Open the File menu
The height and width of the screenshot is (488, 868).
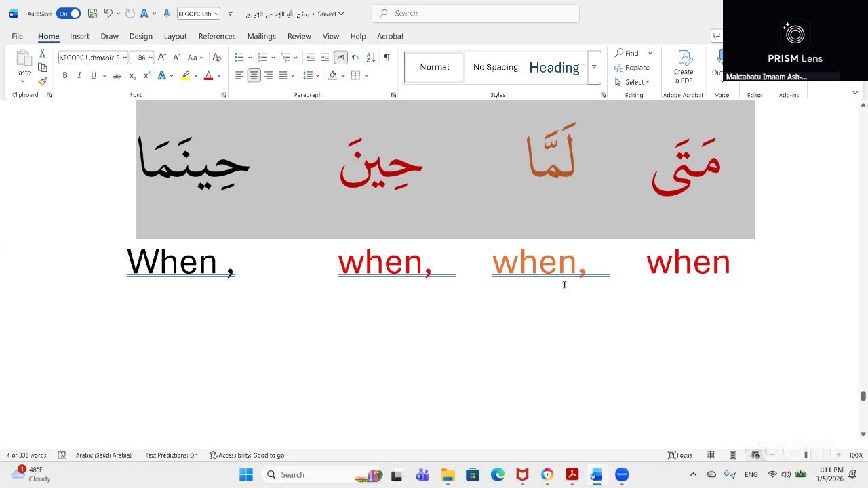click(17, 36)
